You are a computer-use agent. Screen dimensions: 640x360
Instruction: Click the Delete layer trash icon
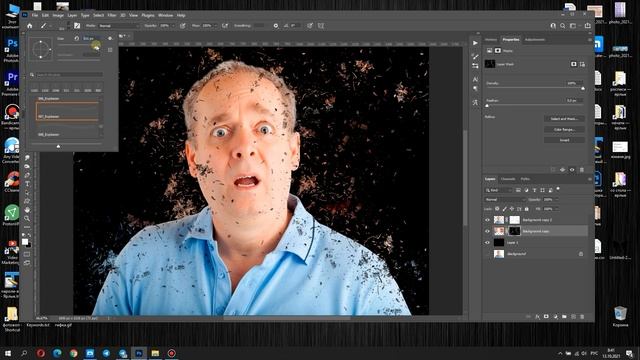pyautogui.click(x=582, y=317)
